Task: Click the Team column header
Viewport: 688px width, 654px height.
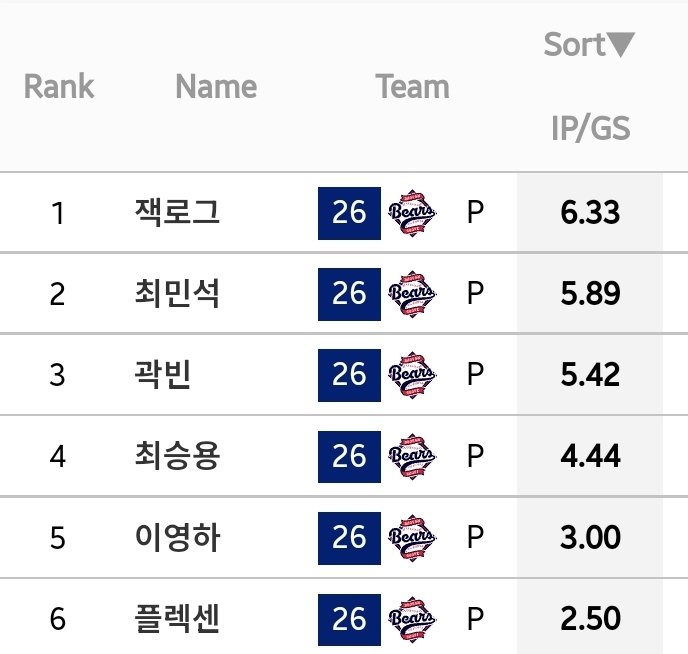Action: 413,87
